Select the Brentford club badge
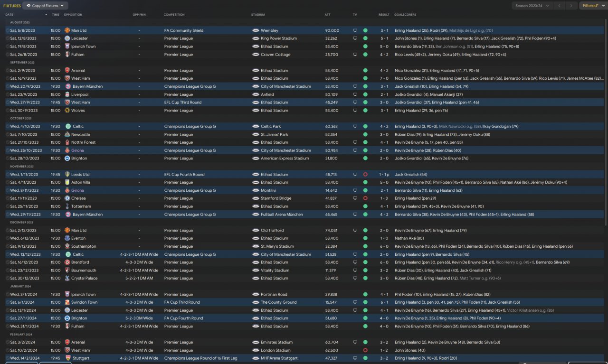The image size is (608, 364). pyautogui.click(x=67, y=262)
